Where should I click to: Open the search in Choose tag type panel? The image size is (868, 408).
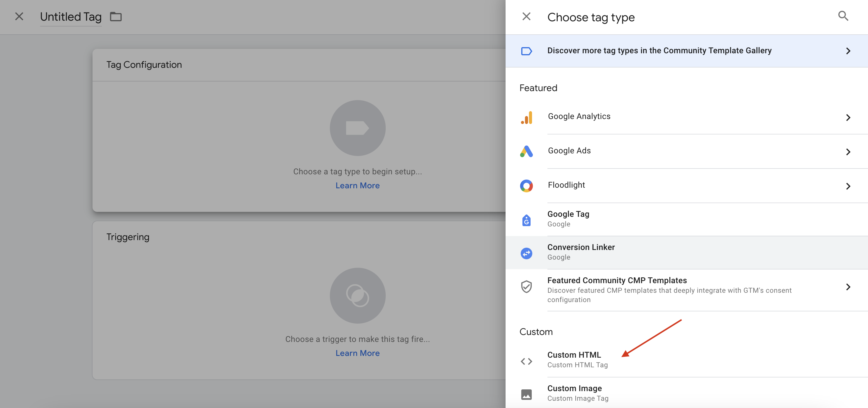coord(843,16)
